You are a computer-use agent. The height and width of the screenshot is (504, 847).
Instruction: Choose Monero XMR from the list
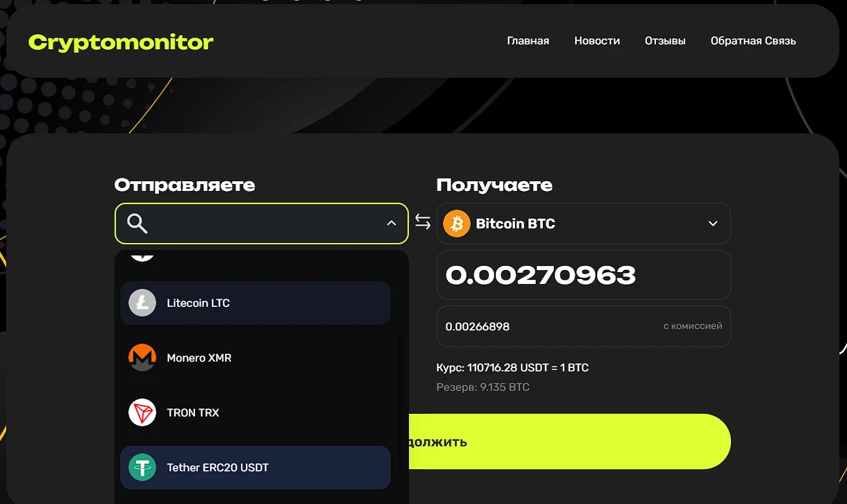click(255, 358)
